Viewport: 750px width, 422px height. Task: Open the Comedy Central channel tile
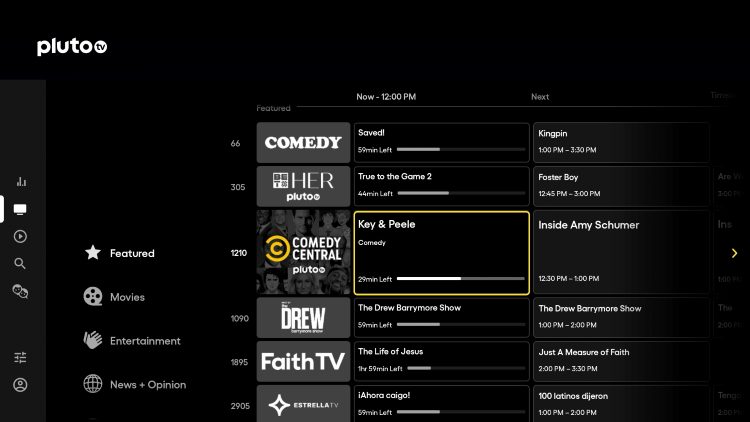coord(303,253)
